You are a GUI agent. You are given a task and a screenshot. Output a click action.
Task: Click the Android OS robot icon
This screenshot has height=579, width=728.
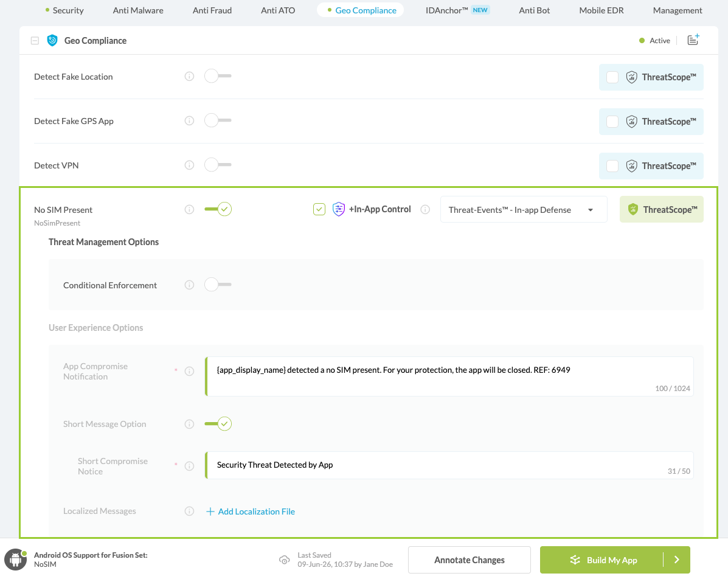pos(16,560)
